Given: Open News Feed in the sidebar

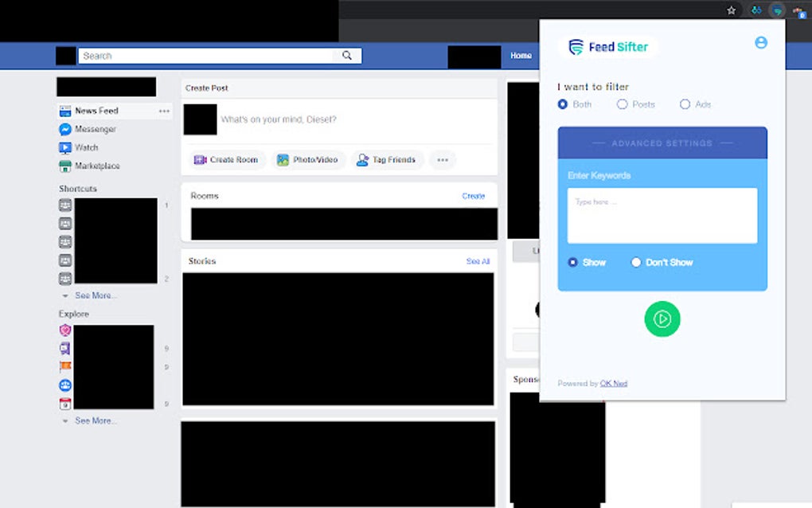Looking at the screenshot, I should (96, 111).
